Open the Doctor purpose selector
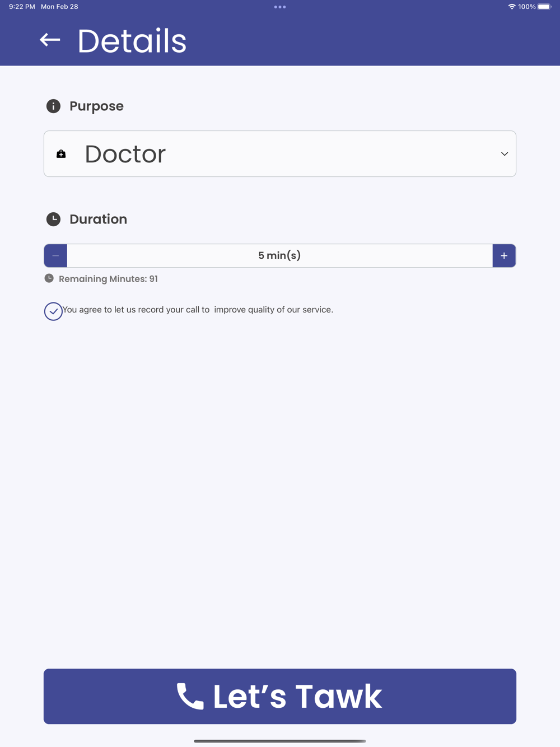 [280, 154]
